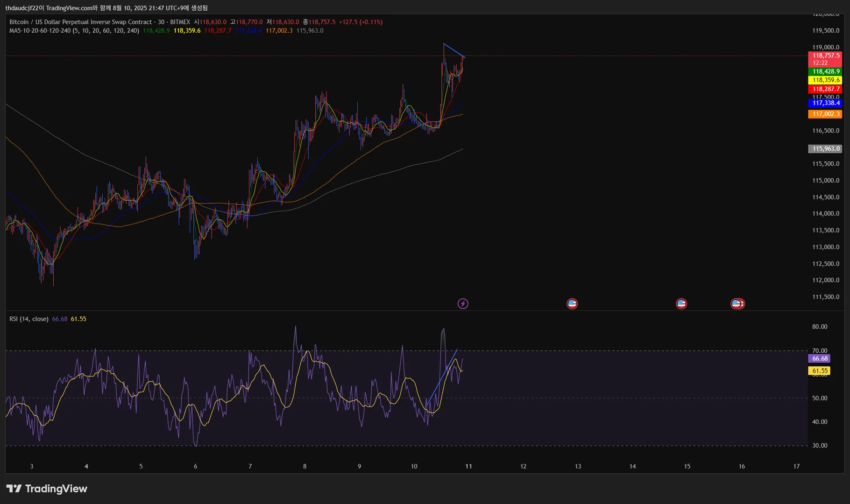Image resolution: width=850 pixels, height=504 pixels.
Task: Click the 115,500.0 price scale tick
Action: (x=826, y=164)
